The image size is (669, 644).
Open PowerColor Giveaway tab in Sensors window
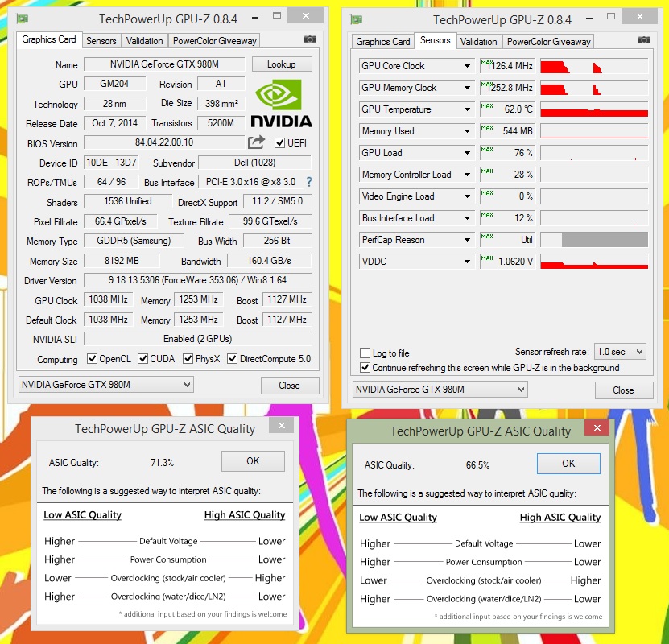coord(549,42)
